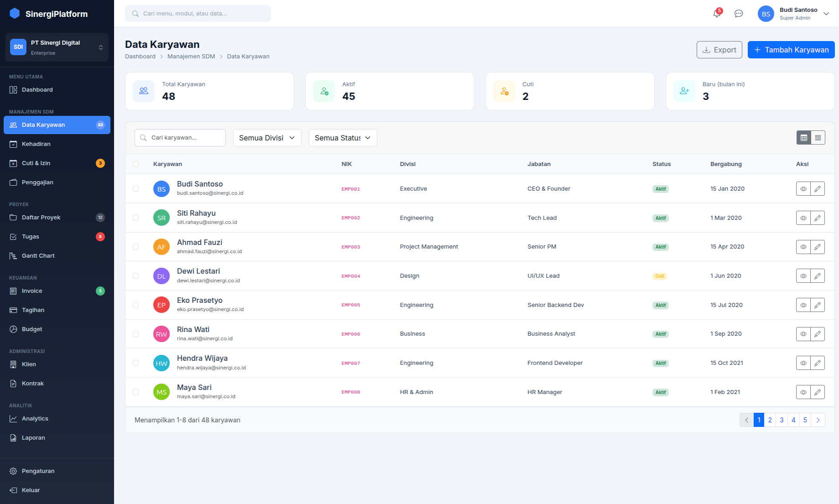Select all rows with header checkbox
This screenshot has height=504, width=839.
[135, 164]
